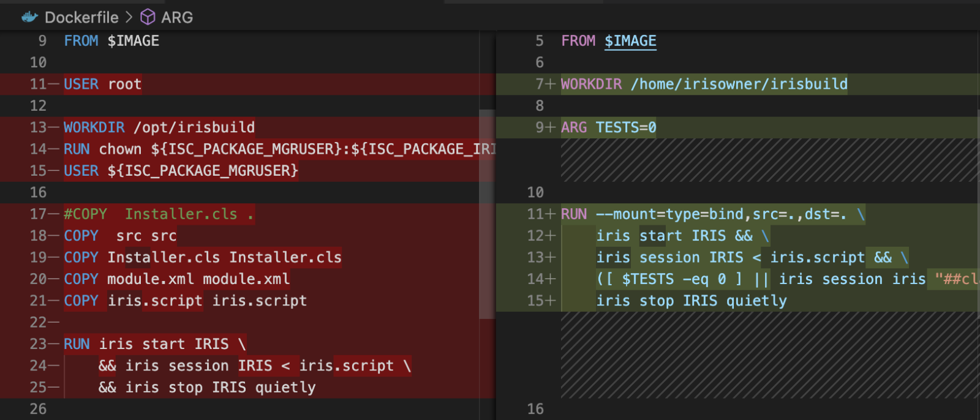Click line number 11 in left gutter
Screen dimensions: 980x420
[38, 84]
